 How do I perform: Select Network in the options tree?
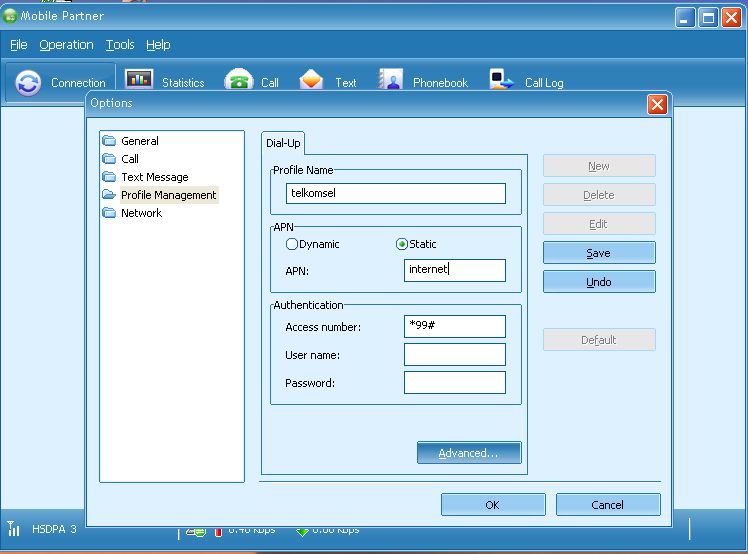click(141, 213)
